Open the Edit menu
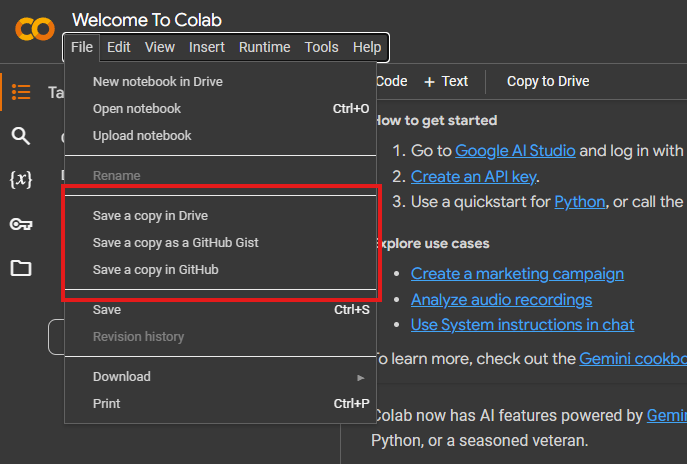The width and height of the screenshot is (687, 464). [x=119, y=47]
